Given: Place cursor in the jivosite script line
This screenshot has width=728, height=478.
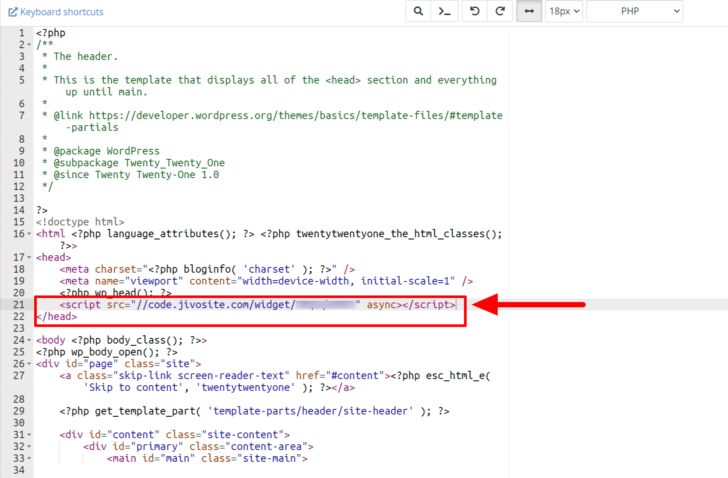Looking at the screenshot, I should [x=258, y=304].
